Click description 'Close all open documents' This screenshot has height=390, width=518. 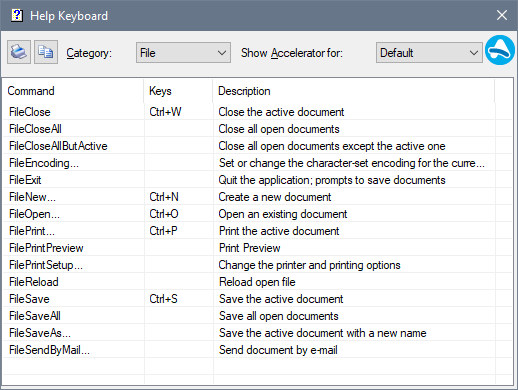click(279, 129)
